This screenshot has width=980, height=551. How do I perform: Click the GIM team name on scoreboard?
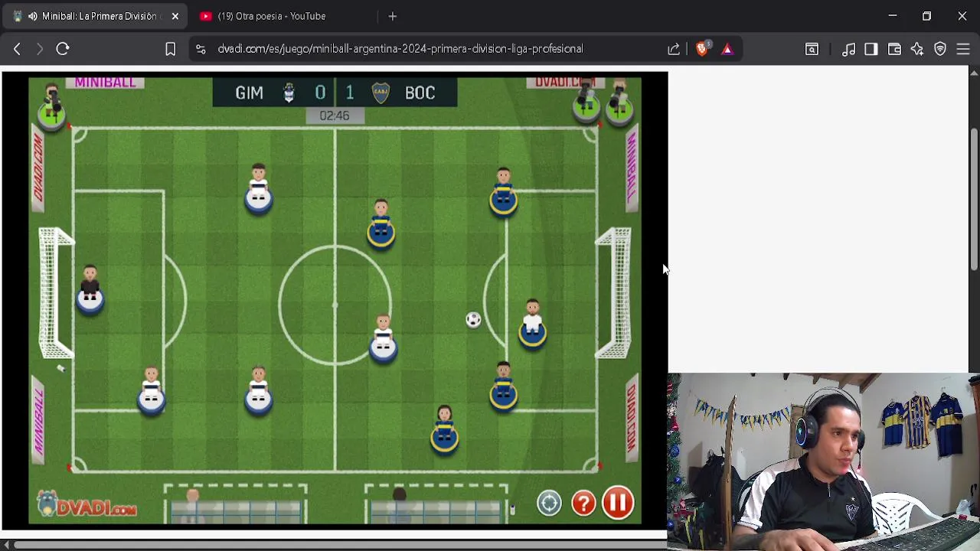[x=249, y=93]
